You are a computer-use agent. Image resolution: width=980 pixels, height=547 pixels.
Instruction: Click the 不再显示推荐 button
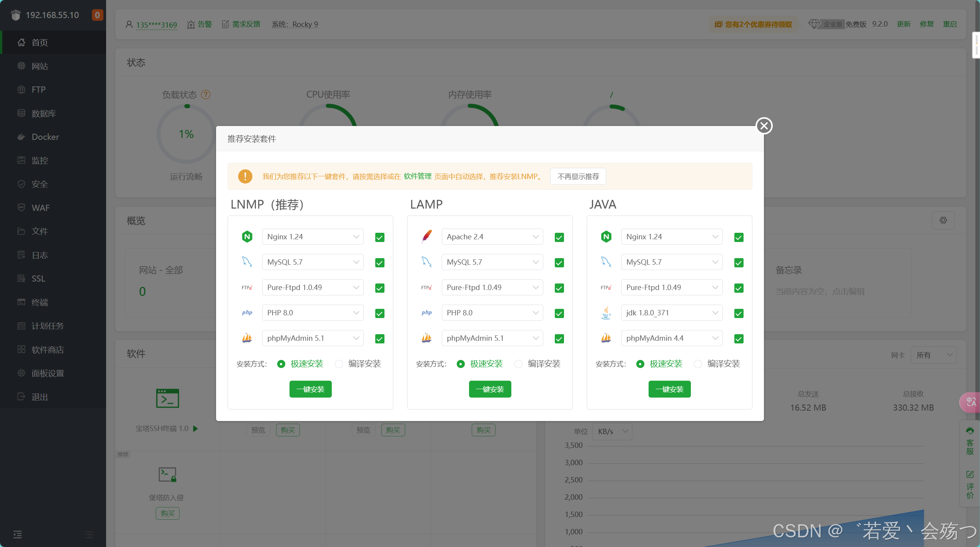click(x=578, y=176)
